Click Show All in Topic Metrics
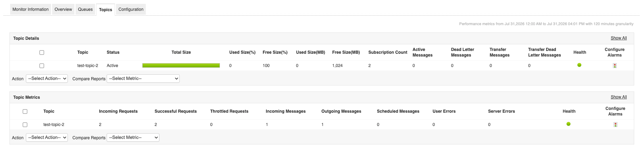This screenshot has height=149, width=644. tap(618, 97)
